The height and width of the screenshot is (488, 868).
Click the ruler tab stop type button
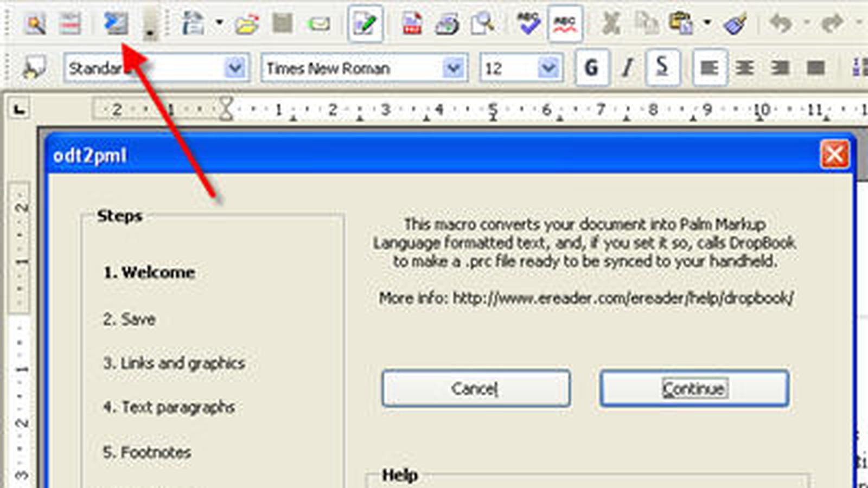tap(20, 110)
